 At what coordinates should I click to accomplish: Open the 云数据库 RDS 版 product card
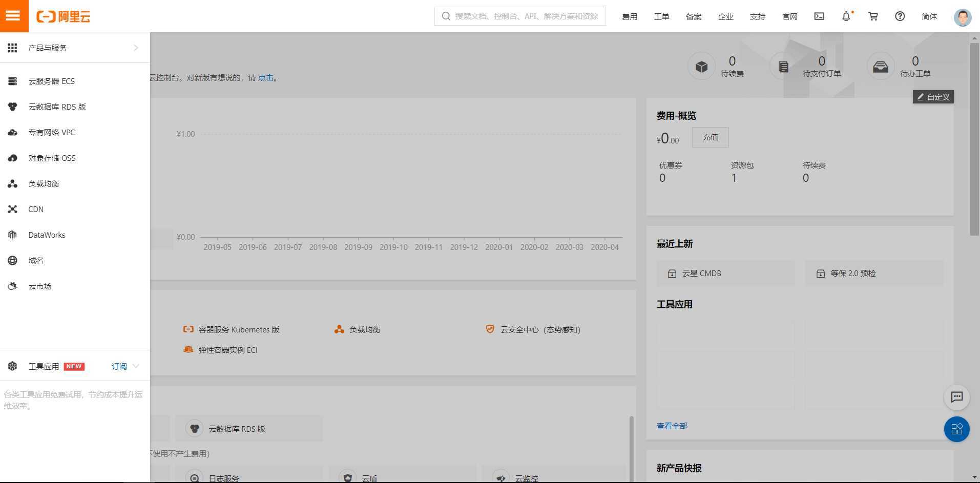coord(249,429)
